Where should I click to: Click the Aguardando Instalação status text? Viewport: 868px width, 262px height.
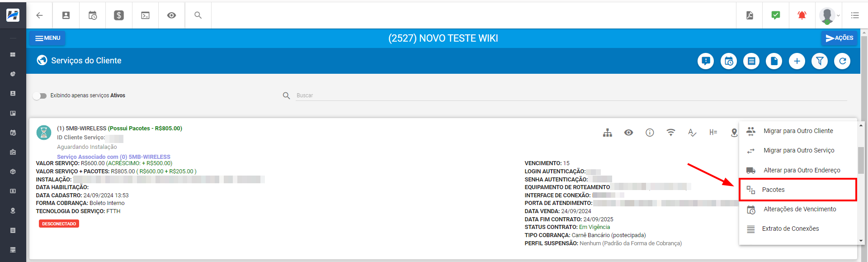[x=87, y=147]
